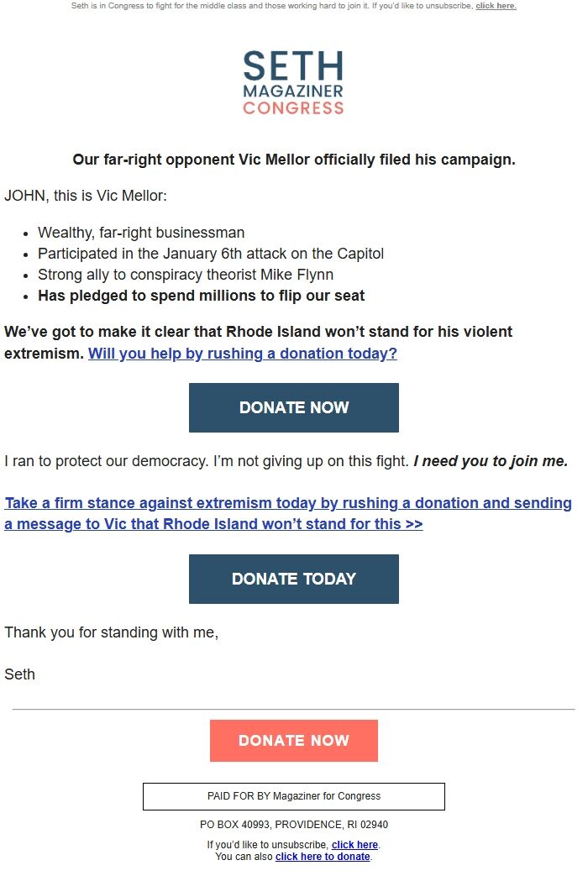The width and height of the screenshot is (588, 876).
Task: Select the headline about Vic Mellor filing his campaign
Action: [293, 159]
